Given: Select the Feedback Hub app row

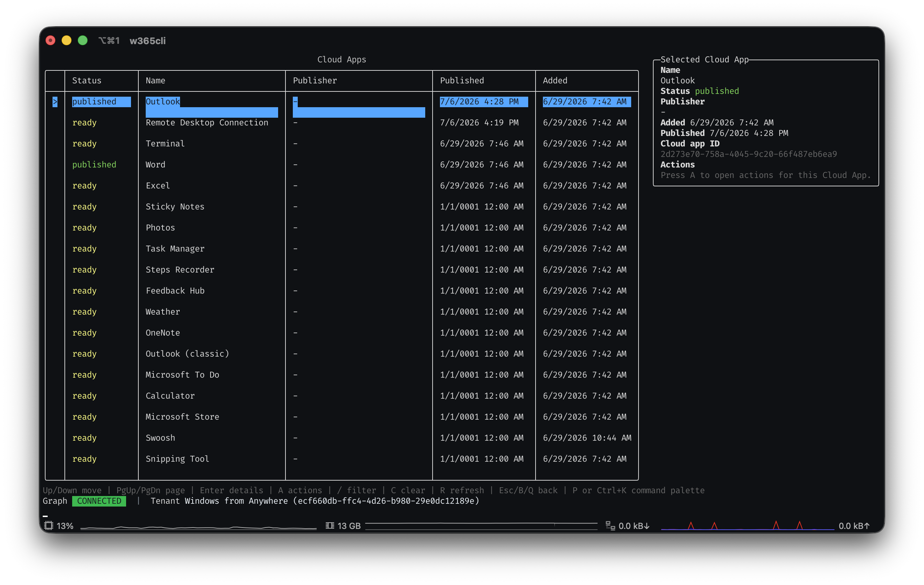Looking at the screenshot, I should coord(342,291).
